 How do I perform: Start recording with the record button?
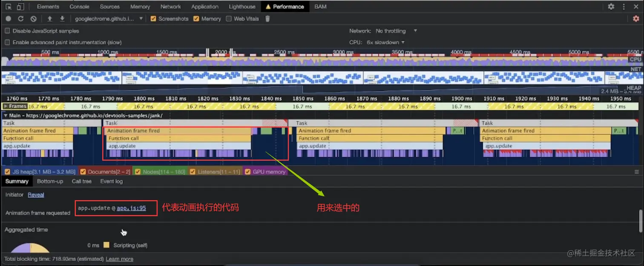(8, 19)
